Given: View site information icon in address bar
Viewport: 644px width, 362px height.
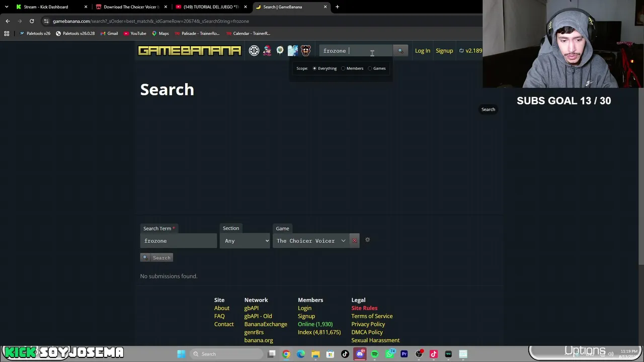Looking at the screenshot, I should click(46, 21).
